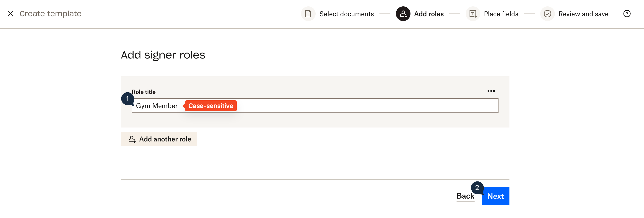Click the Create template title text

coord(50,13)
